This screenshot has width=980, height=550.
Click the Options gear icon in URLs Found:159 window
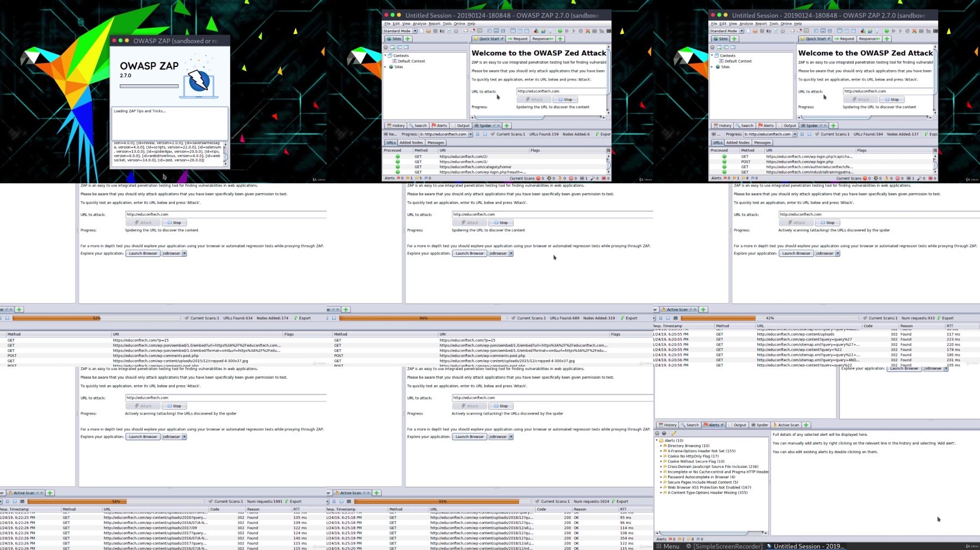click(456, 31)
